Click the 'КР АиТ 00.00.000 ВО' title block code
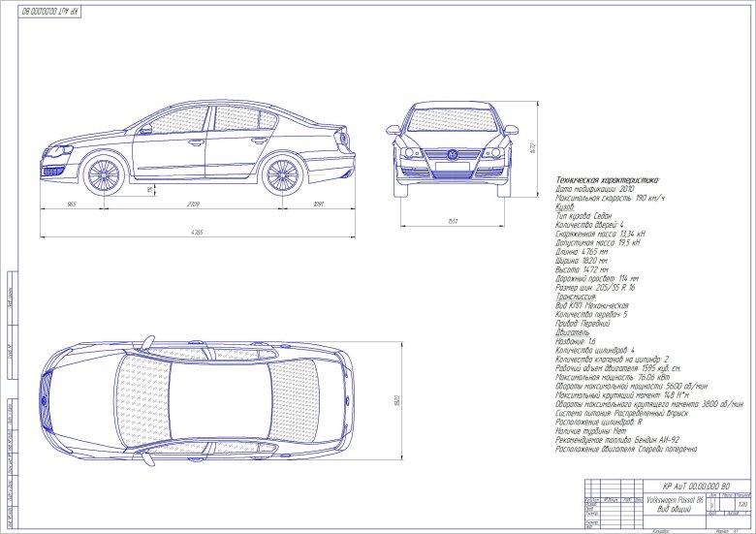 click(x=694, y=486)
